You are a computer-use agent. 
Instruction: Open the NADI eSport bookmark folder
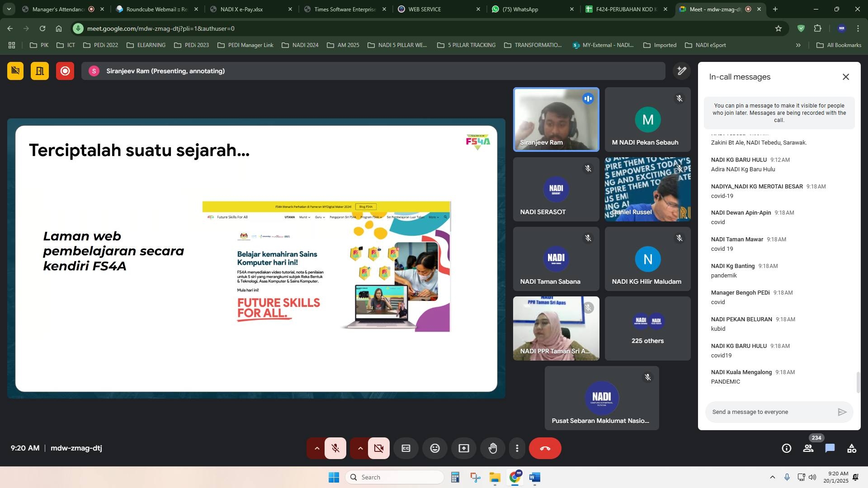coord(705,45)
